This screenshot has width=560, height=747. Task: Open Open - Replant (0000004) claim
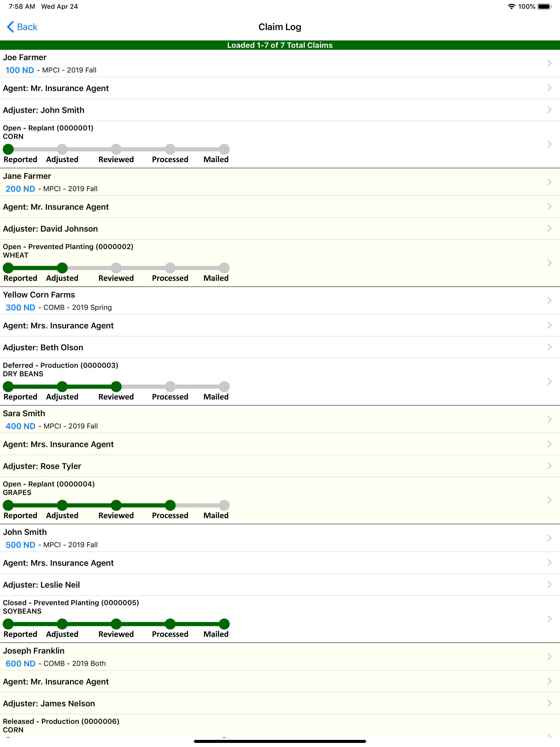click(280, 500)
